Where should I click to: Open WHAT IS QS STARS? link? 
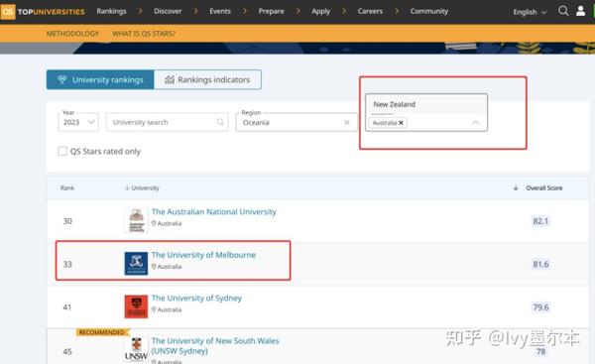tap(144, 34)
